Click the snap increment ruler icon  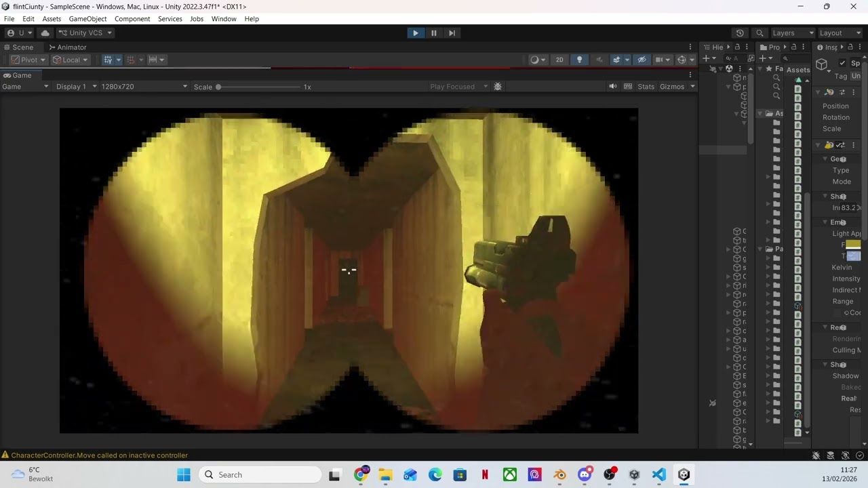point(153,60)
